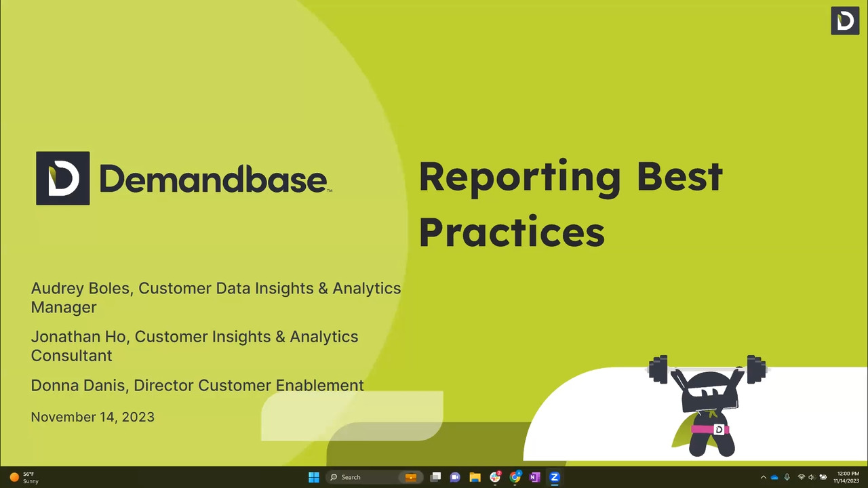
Task: Click the Audrey Boles presenter line
Action: click(x=216, y=298)
